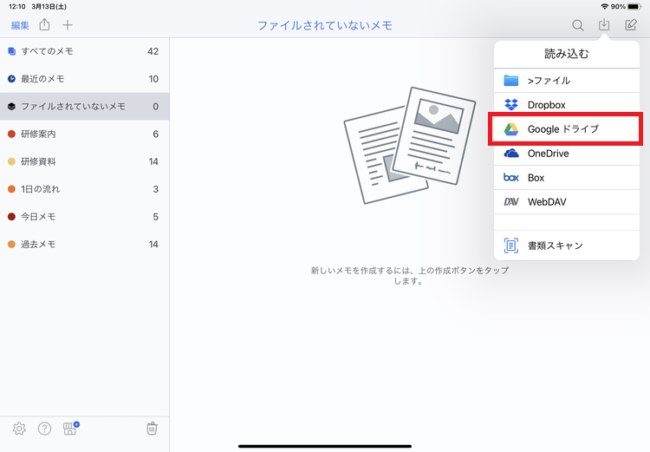Screen dimensions: 650x452
Task: Open settings gear icon
Action: click(19, 428)
